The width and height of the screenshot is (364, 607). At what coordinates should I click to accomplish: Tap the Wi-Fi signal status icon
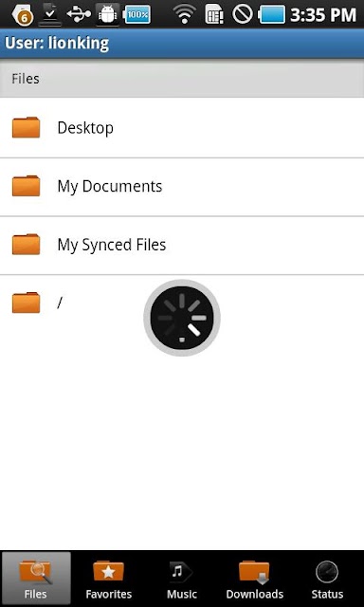(x=185, y=14)
